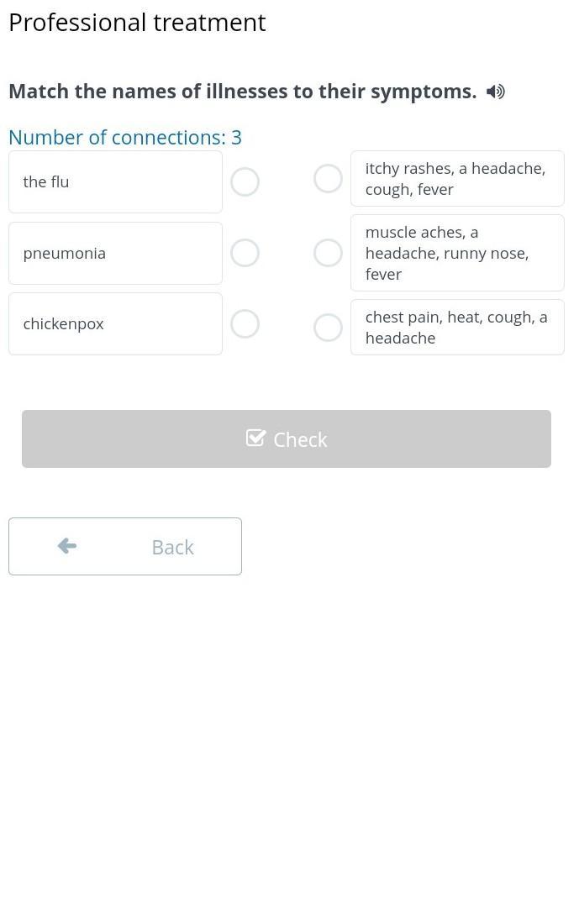Play audio for the matching instruction

[x=496, y=92]
